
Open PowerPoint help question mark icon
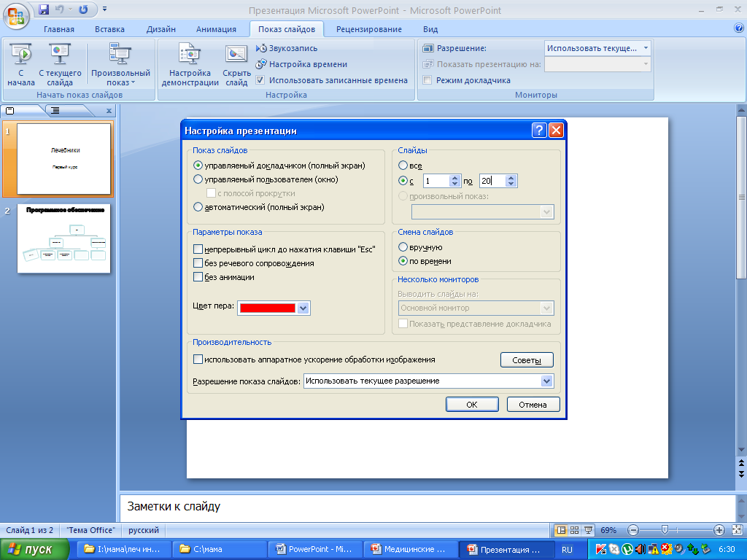point(739,28)
